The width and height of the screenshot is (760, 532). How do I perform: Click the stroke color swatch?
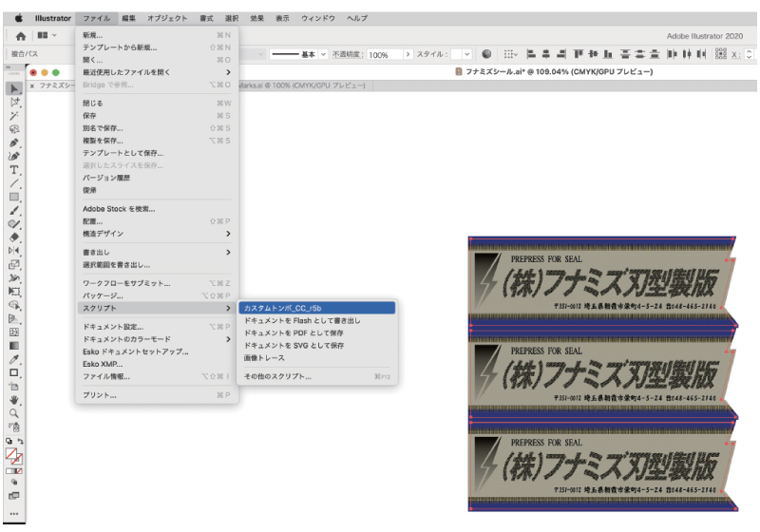[x=17, y=459]
